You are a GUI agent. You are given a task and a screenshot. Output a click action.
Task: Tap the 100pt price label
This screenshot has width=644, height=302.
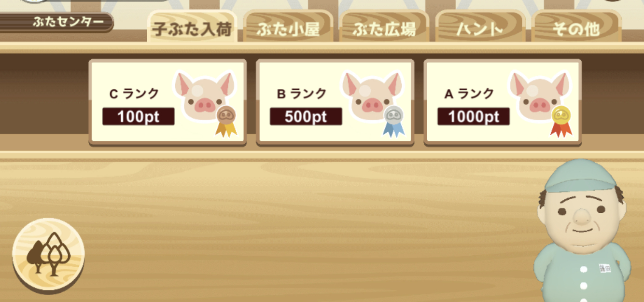coord(139,116)
